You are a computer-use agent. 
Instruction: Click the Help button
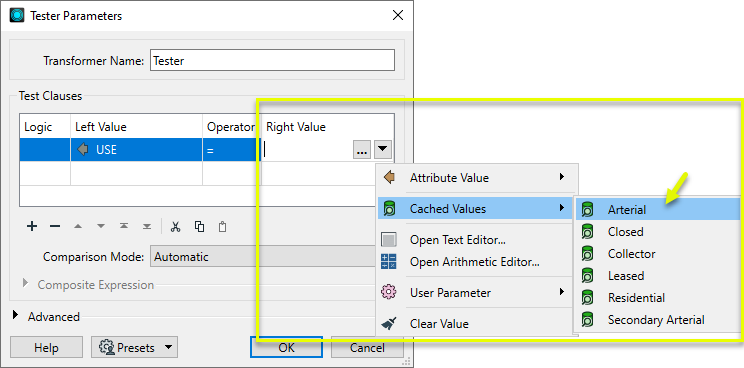[46, 348]
